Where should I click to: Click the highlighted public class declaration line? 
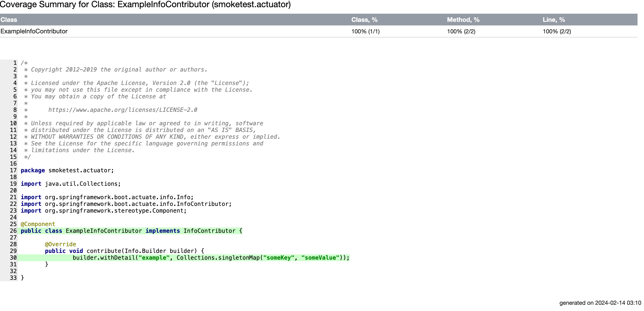(131, 231)
